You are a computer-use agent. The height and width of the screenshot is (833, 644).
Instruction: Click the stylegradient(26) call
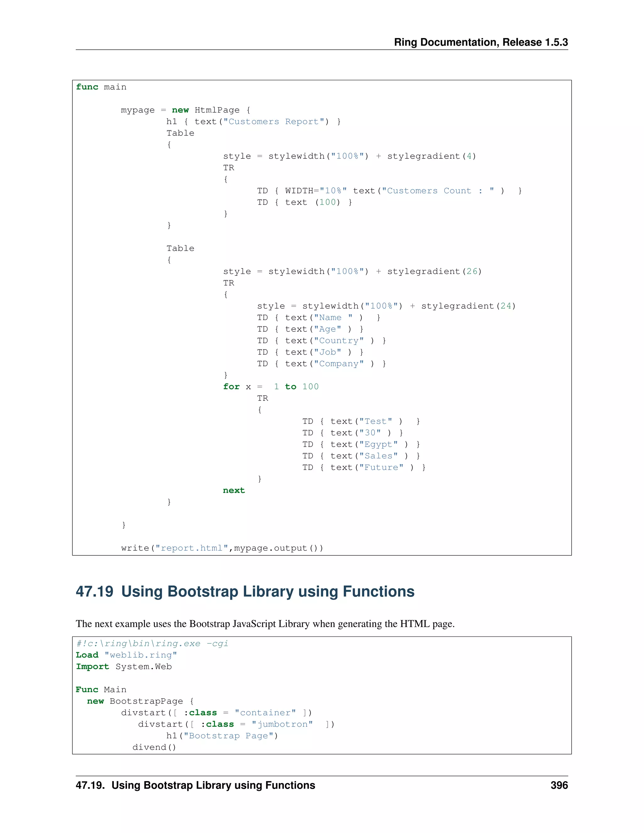point(434,272)
